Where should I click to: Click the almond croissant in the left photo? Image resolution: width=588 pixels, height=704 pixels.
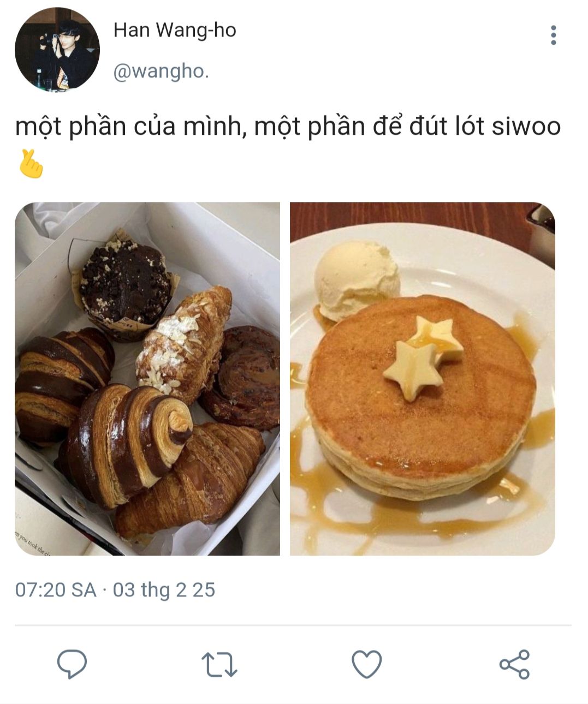pos(184,344)
